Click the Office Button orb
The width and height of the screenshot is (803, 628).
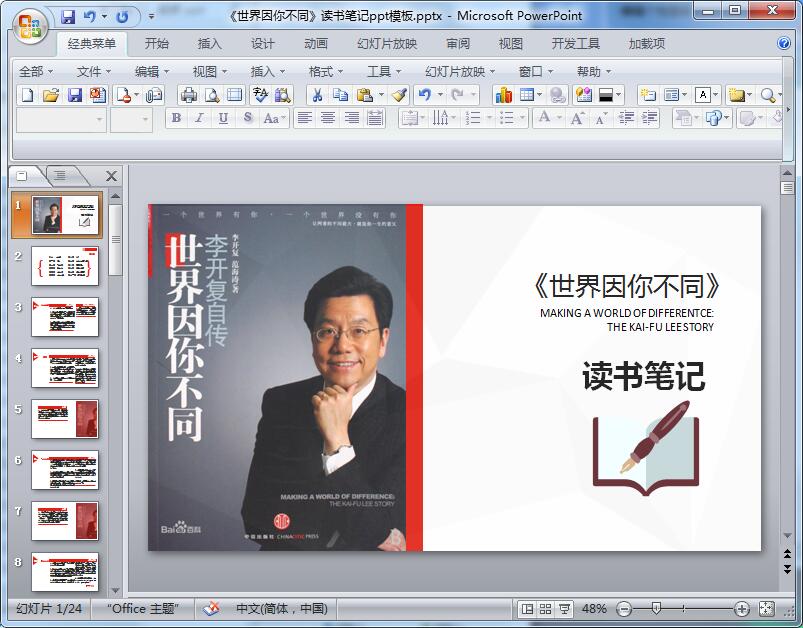pyautogui.click(x=30, y=26)
